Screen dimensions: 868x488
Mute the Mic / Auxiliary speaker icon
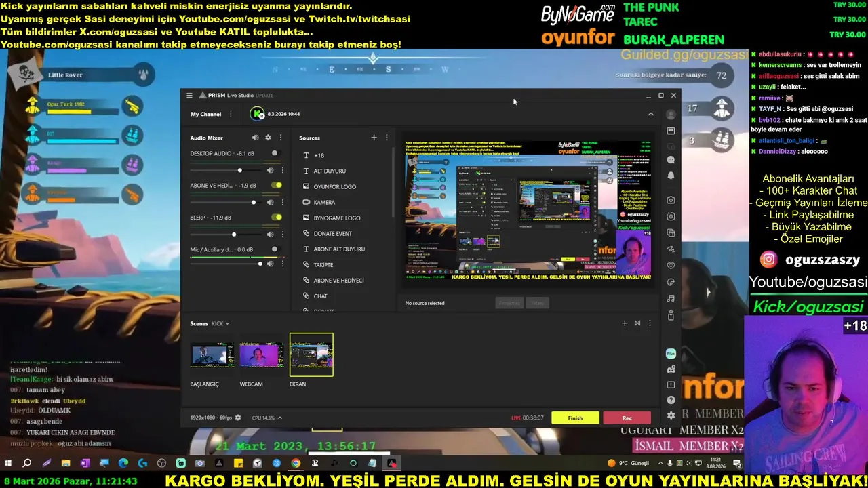pyautogui.click(x=270, y=264)
